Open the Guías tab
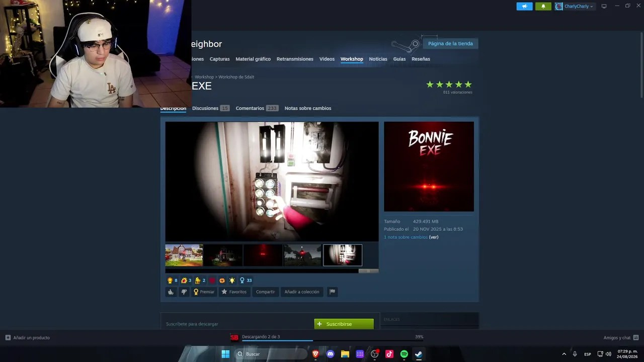Viewport: 644px width, 362px height. 399,59
